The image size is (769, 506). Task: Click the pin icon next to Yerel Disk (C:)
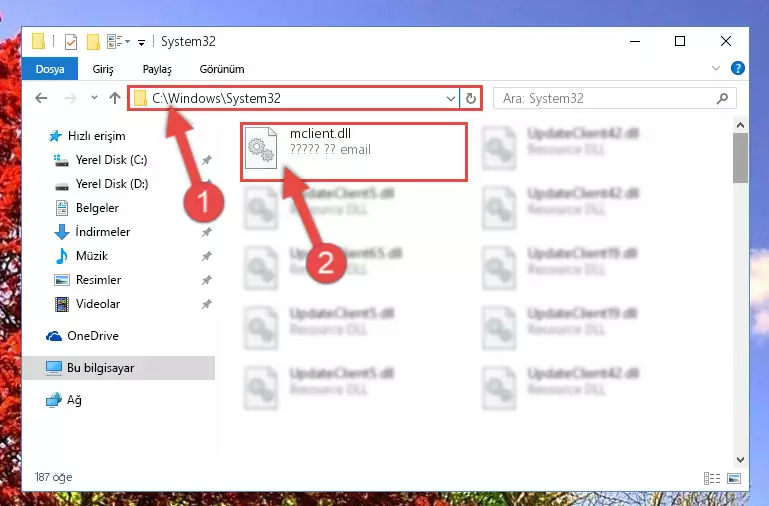pyautogui.click(x=206, y=160)
